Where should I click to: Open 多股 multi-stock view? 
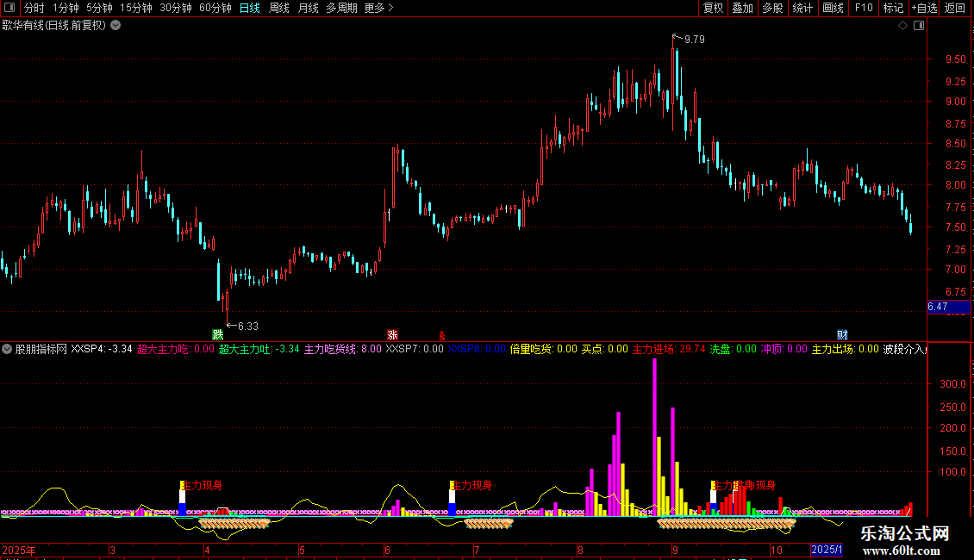click(773, 8)
